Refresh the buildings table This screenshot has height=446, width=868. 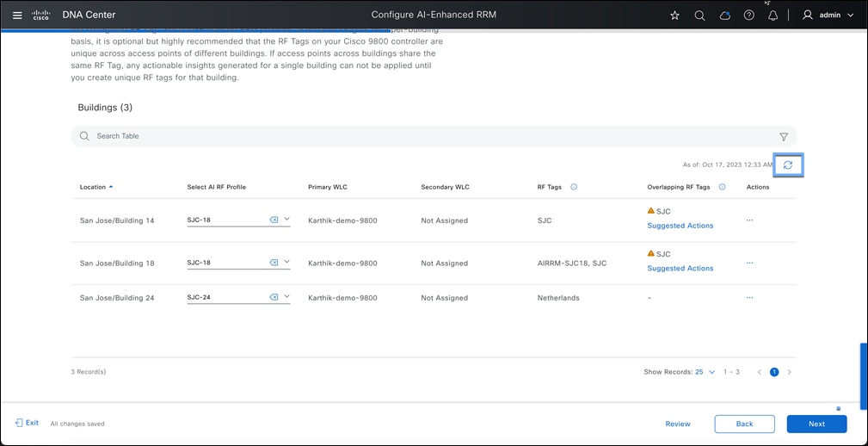pyautogui.click(x=788, y=165)
